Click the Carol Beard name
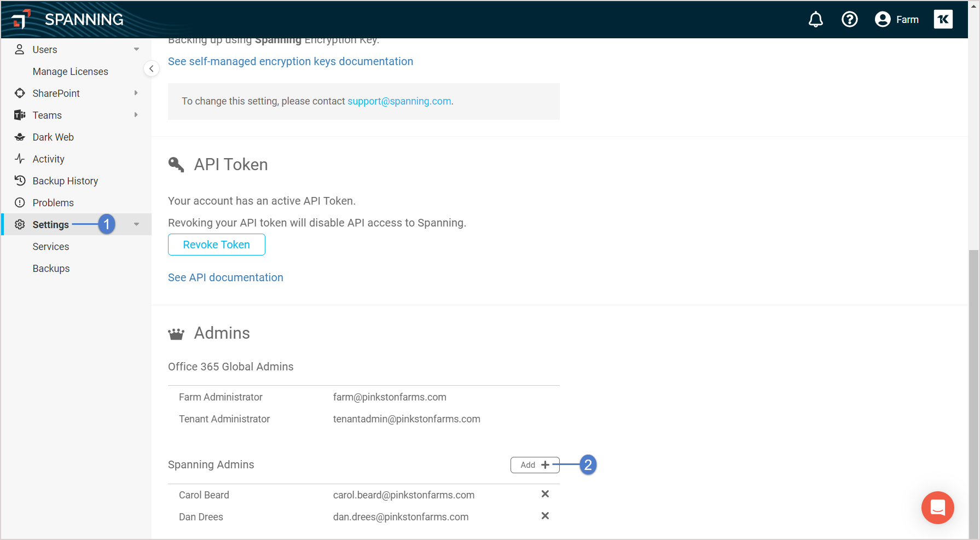This screenshot has width=980, height=540. (x=204, y=495)
